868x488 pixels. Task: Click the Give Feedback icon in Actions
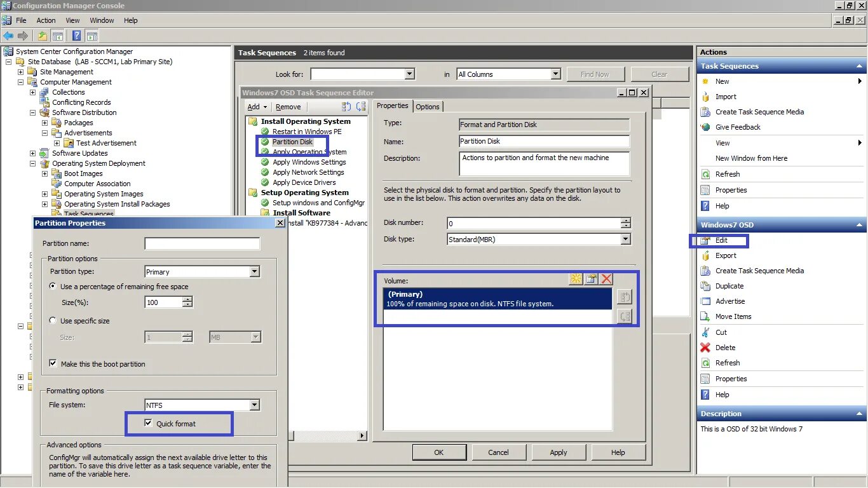point(705,127)
